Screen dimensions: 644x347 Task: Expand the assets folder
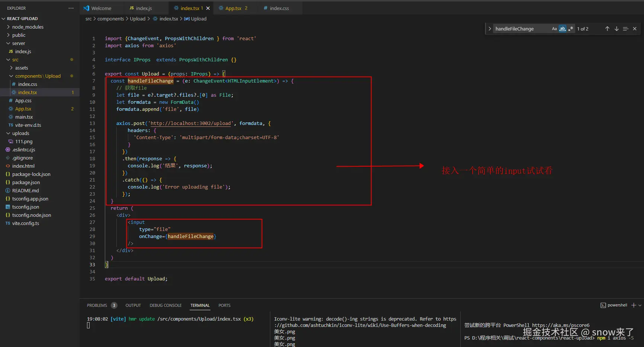(x=22, y=68)
